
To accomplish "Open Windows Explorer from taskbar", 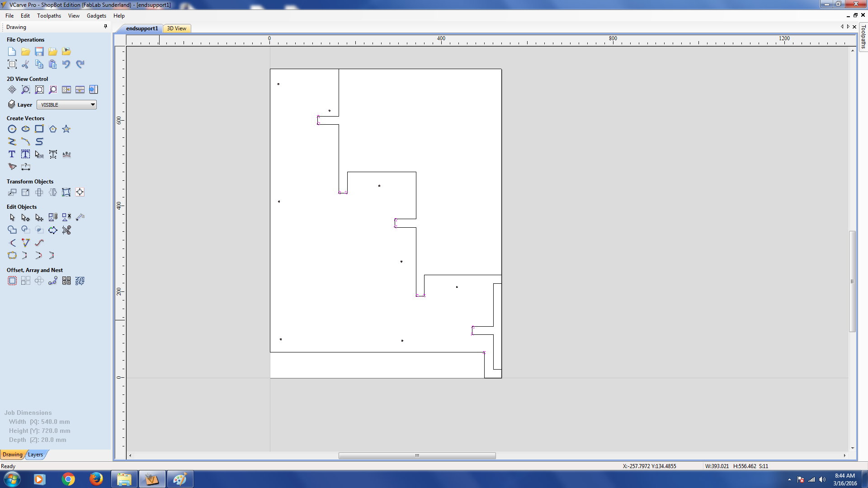I will point(124,479).
